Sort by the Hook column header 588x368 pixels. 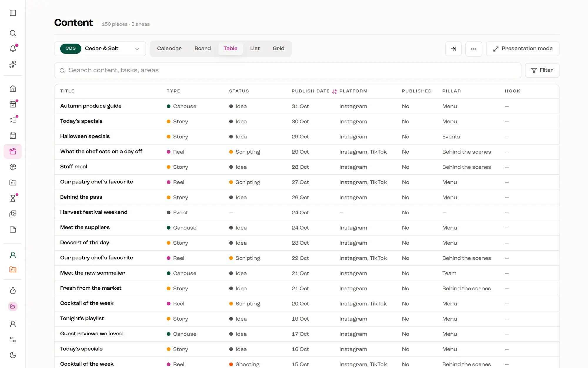[x=512, y=91]
